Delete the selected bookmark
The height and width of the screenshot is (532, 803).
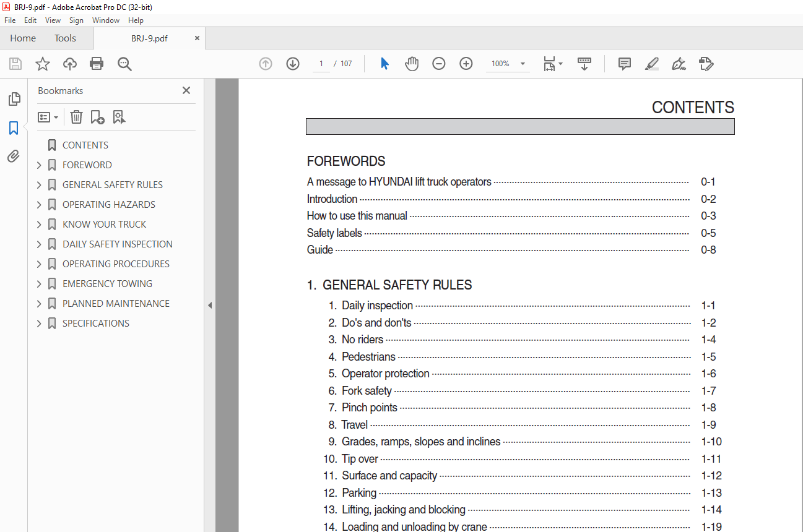click(x=76, y=117)
